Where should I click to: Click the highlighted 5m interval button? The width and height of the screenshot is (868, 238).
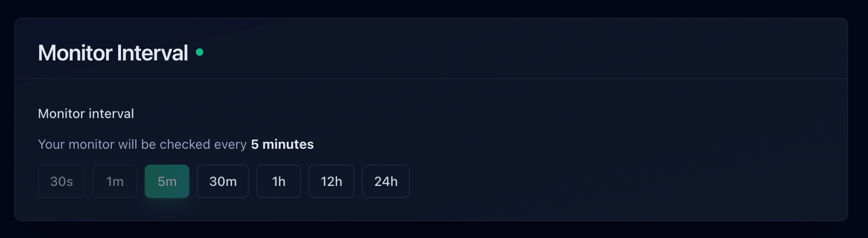(167, 181)
